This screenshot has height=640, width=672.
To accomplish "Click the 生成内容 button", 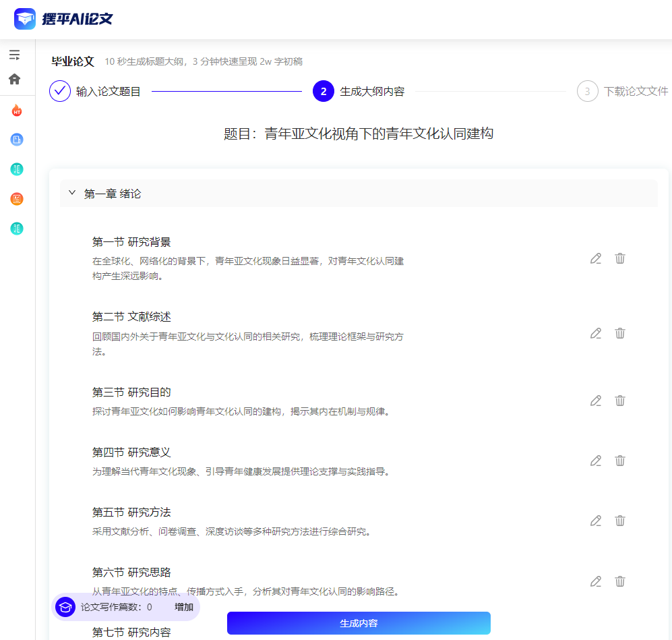I will point(359,623).
